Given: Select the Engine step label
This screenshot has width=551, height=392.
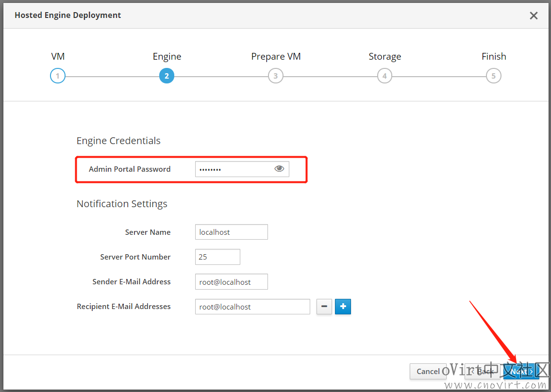Looking at the screenshot, I should (x=167, y=57).
